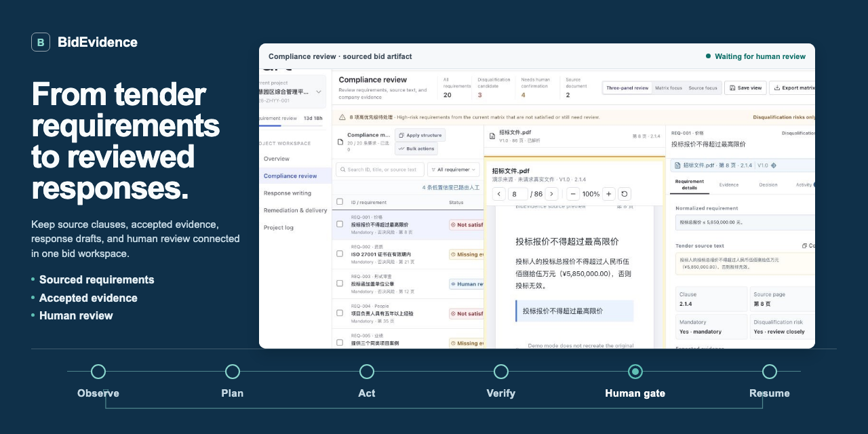Image resolution: width=868 pixels, height=434 pixels.
Task: Toggle the select-all checkbox in table header
Action: (340, 201)
